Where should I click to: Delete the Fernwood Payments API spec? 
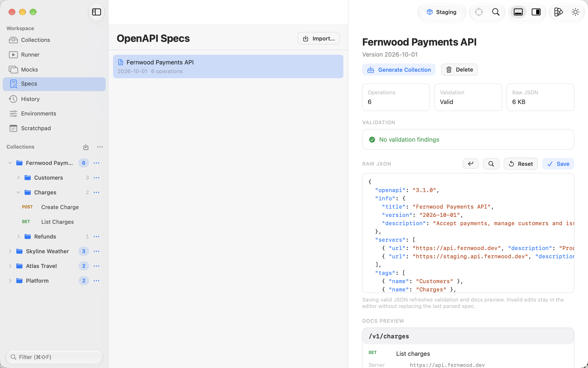(x=459, y=70)
